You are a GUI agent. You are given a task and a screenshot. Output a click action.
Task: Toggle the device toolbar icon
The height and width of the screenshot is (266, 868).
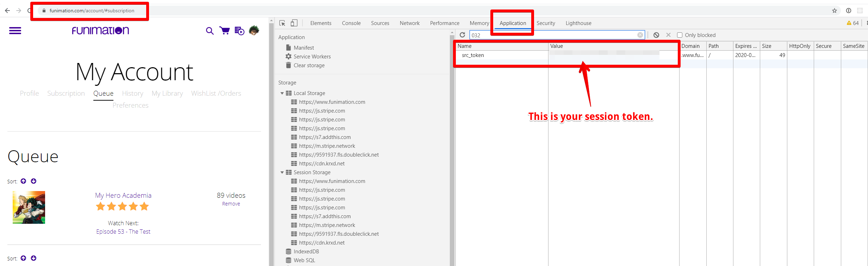click(294, 23)
